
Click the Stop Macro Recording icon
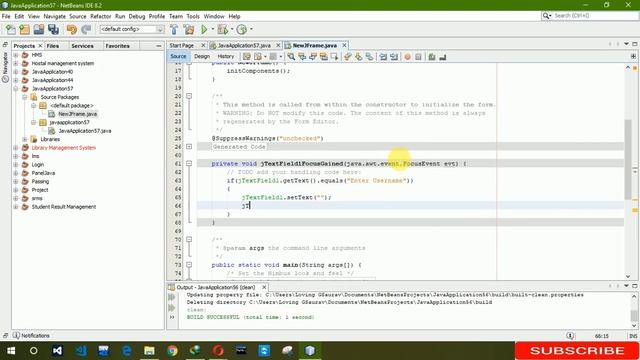(x=418, y=57)
